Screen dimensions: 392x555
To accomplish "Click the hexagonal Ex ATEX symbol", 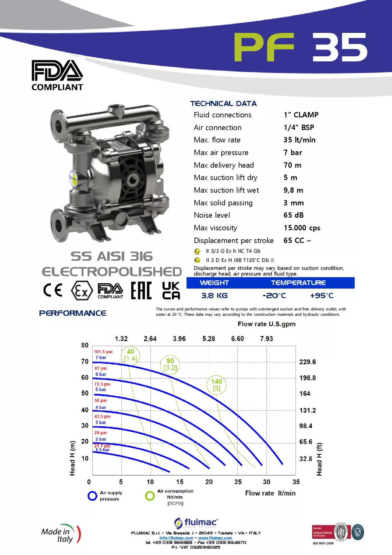I will [x=82, y=291].
